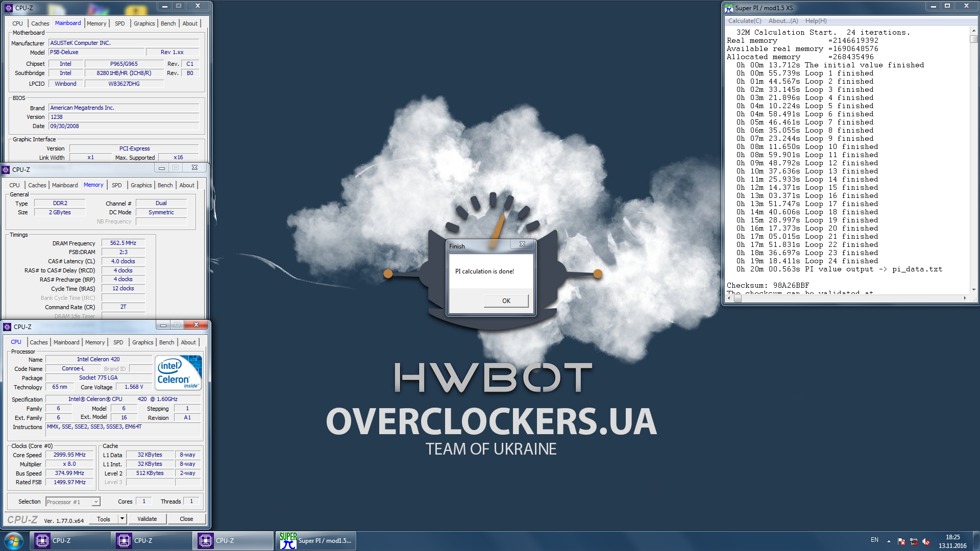Open the third CPU-Z taskbar button
Viewport: 980px width, 551px height.
point(233,541)
